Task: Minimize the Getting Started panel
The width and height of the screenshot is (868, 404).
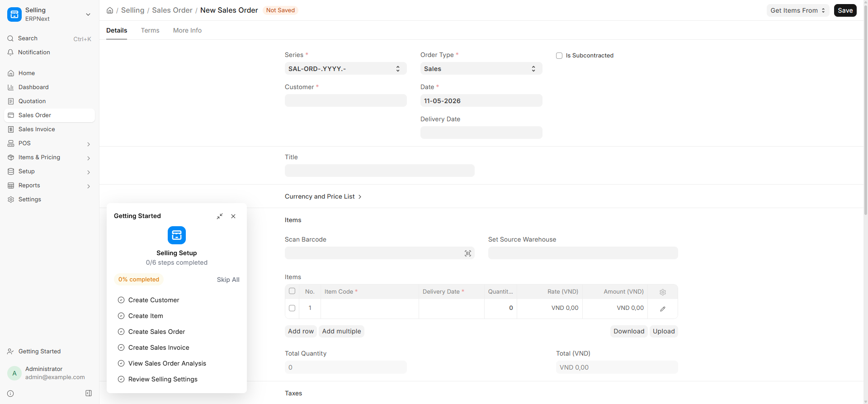Action: (220, 216)
